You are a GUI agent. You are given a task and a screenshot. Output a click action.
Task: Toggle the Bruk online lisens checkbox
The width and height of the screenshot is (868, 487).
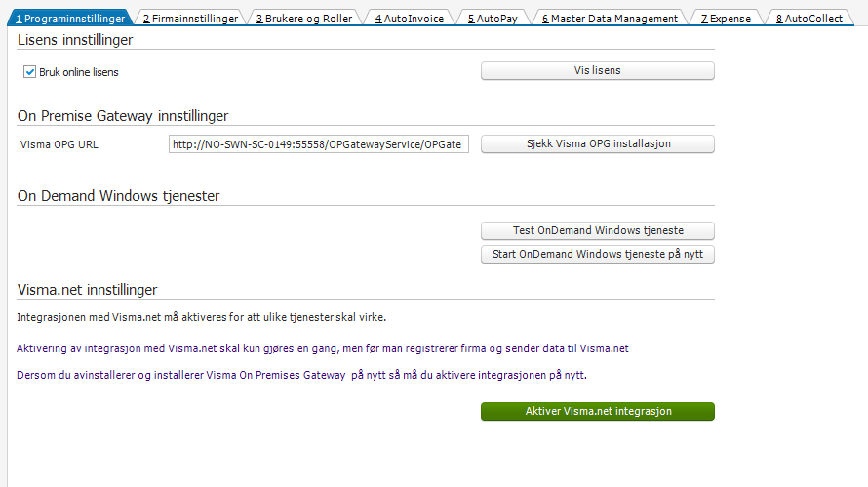point(30,72)
